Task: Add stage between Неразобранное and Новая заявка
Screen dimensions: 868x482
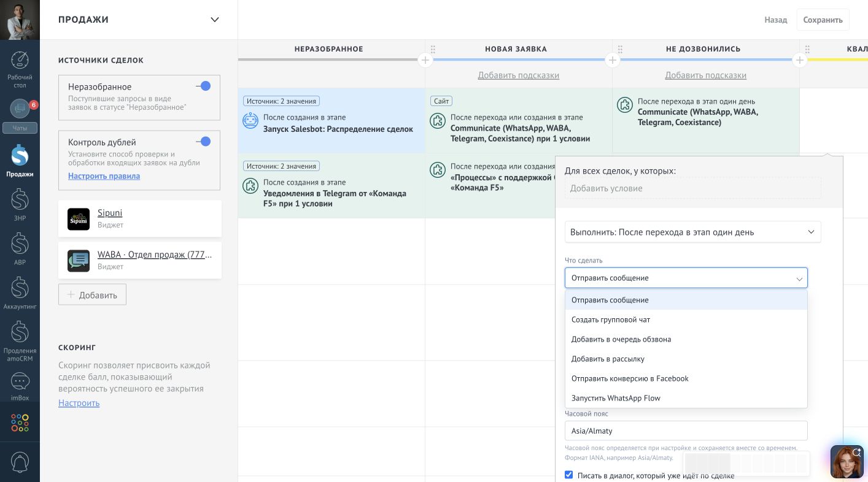Action: click(x=425, y=60)
